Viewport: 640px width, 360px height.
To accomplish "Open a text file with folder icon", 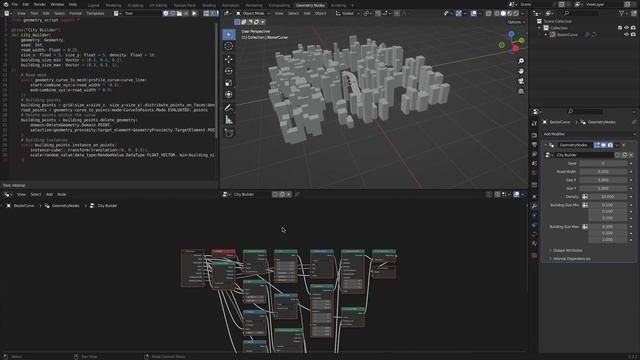I will point(179,13).
